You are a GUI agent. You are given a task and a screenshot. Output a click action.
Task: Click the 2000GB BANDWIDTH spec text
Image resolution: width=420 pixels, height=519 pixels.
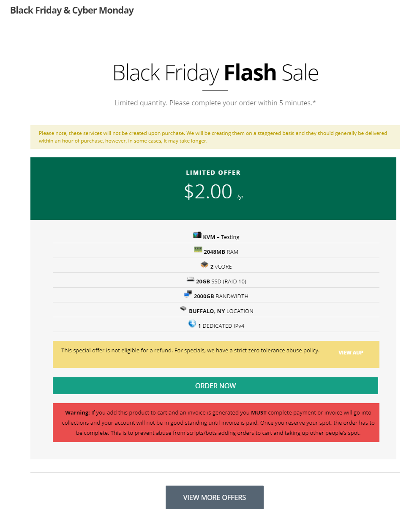[x=221, y=297]
